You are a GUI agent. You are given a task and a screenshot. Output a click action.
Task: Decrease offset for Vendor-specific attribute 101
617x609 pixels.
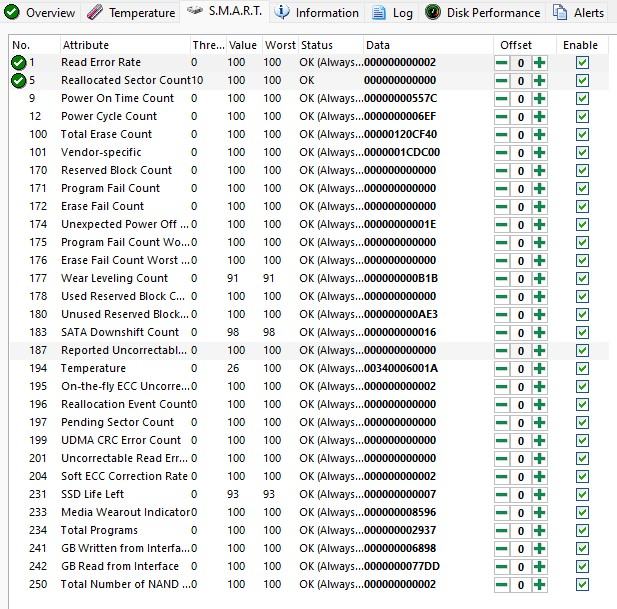(501, 153)
